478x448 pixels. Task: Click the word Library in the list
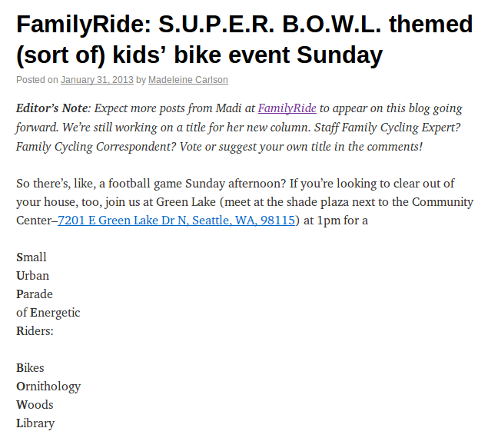[35, 423]
